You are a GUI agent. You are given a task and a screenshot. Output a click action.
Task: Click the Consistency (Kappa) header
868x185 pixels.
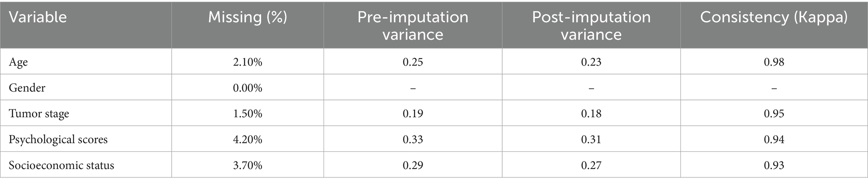click(774, 17)
